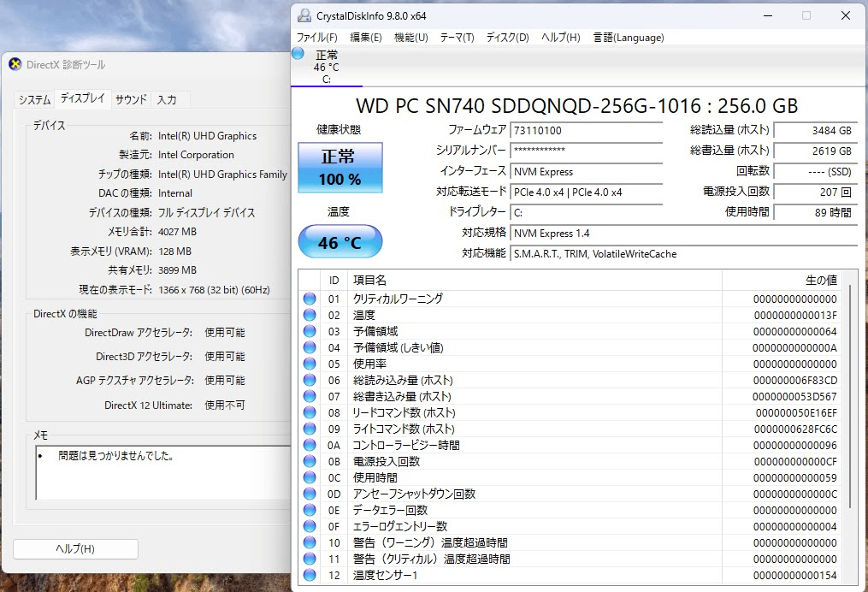Open the 言語(Language) menu
Viewport: 868px width, 592px height.
[x=629, y=37]
